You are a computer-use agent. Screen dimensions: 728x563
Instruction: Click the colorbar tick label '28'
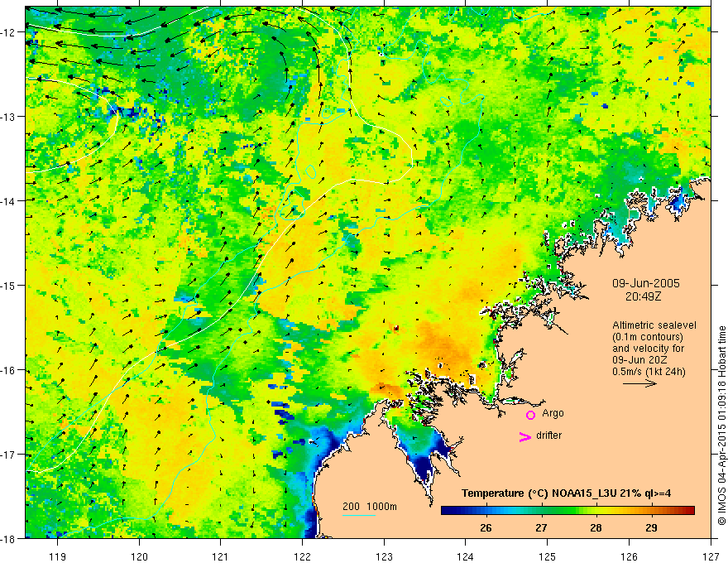coord(596,527)
